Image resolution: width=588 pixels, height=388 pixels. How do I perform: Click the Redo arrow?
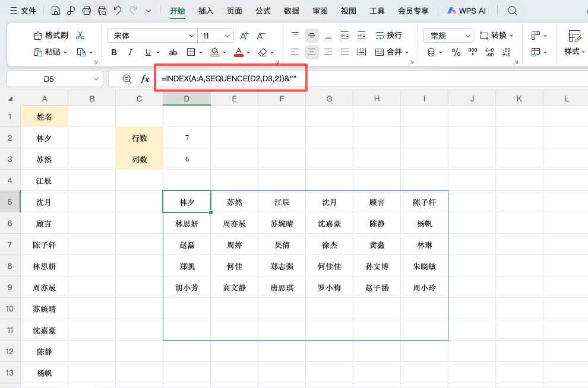click(133, 11)
